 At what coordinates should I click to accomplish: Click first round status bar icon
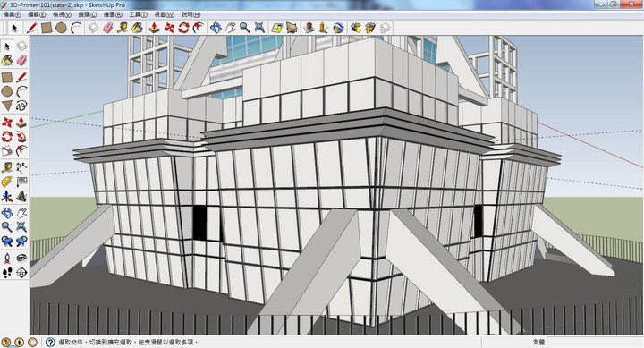pyautogui.click(x=6, y=342)
